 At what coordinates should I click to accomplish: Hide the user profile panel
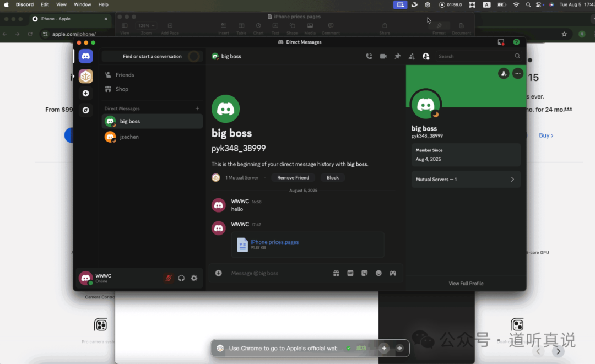[426, 56]
